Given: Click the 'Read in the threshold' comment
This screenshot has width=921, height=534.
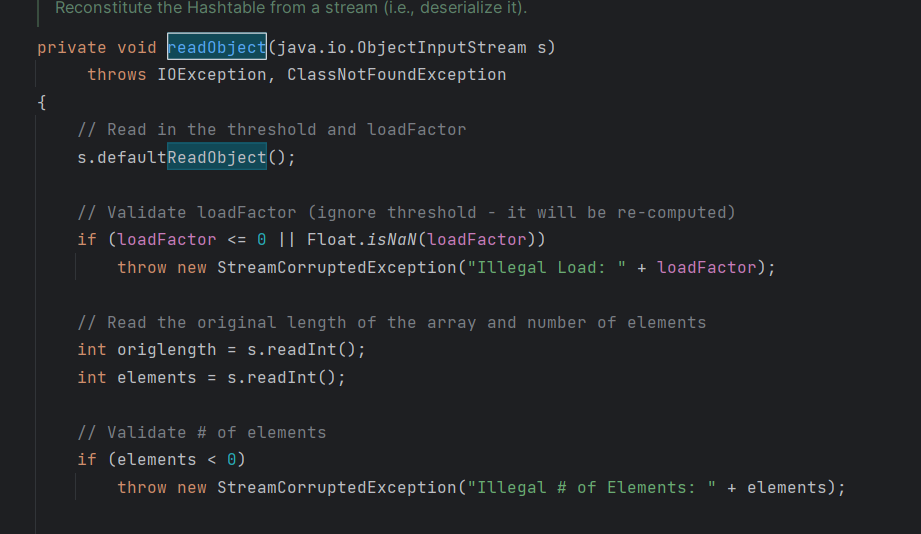Looking at the screenshot, I should point(272,130).
